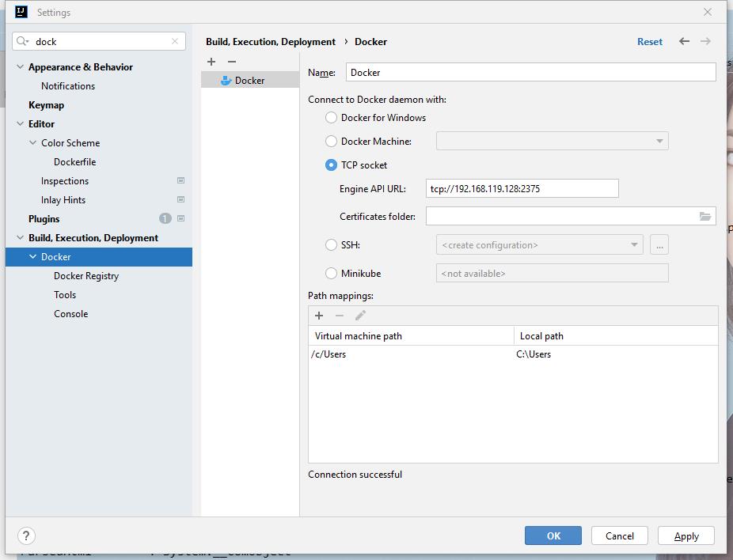Close the Settings dialog
The width and height of the screenshot is (733, 560).
click(x=708, y=12)
